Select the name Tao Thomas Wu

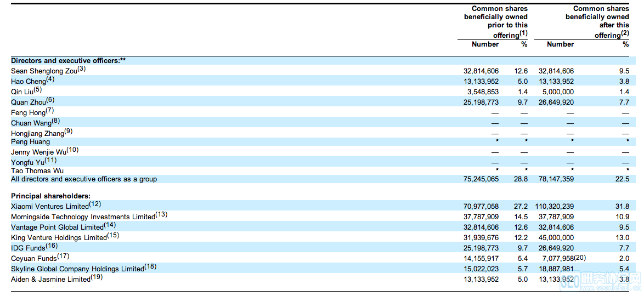tap(37, 170)
